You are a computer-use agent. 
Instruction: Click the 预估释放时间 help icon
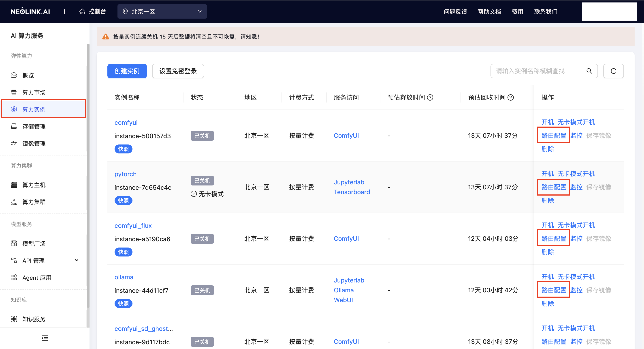pyautogui.click(x=430, y=97)
